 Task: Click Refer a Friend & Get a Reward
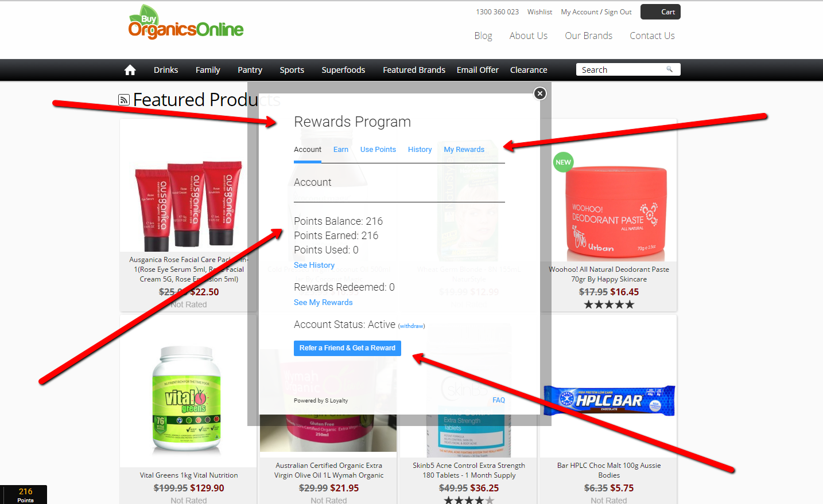click(x=347, y=348)
